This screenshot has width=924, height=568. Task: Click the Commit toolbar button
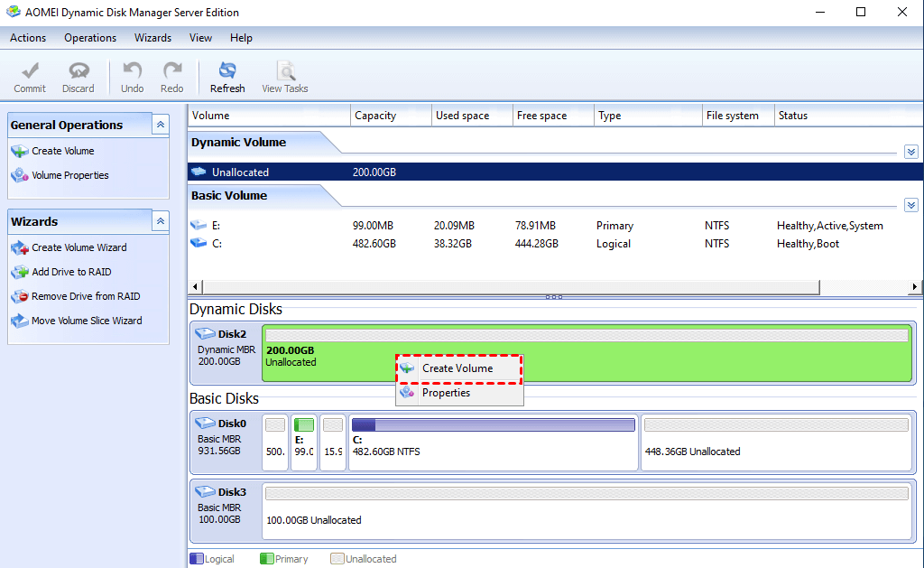click(30, 78)
